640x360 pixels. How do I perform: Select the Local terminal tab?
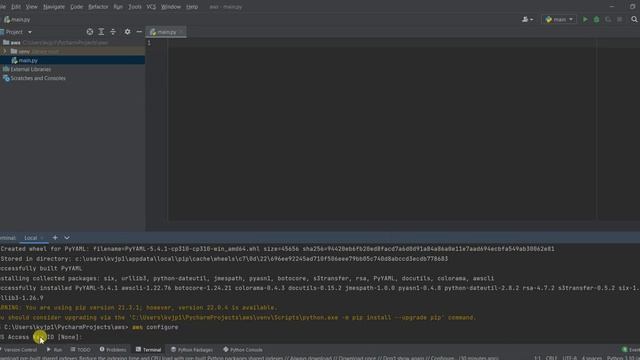coord(31,238)
